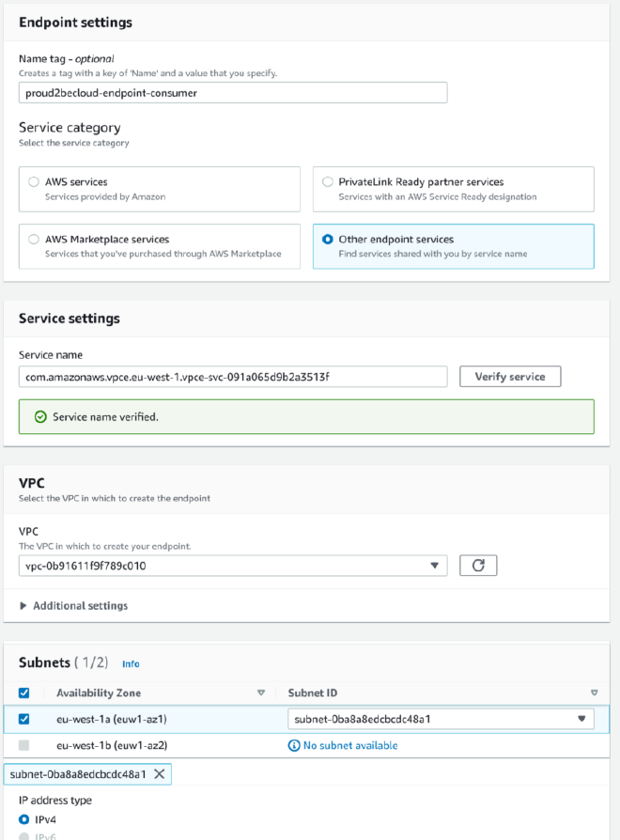This screenshot has width=620, height=840.
Task: Toggle the select-all subnets checkbox
Action: (x=25, y=692)
